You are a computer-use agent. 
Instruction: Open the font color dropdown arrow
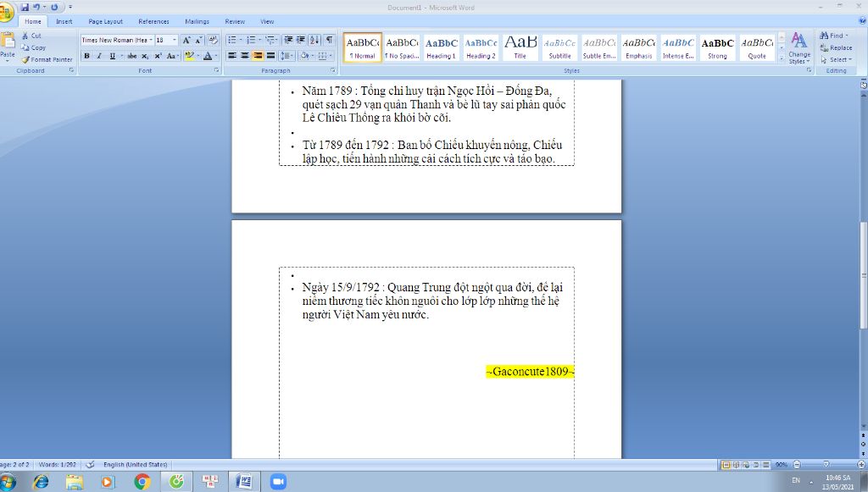216,56
